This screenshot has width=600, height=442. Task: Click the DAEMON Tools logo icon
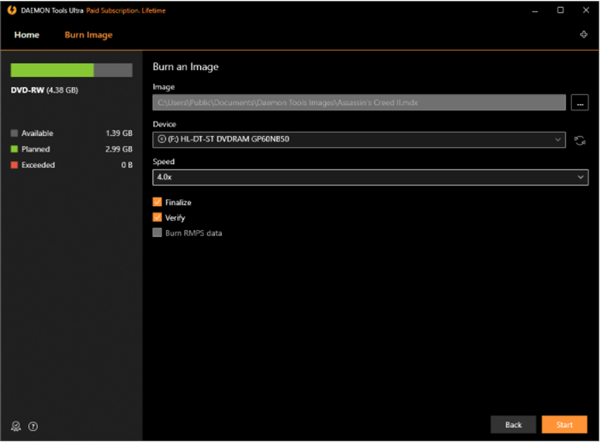pyautogui.click(x=12, y=10)
